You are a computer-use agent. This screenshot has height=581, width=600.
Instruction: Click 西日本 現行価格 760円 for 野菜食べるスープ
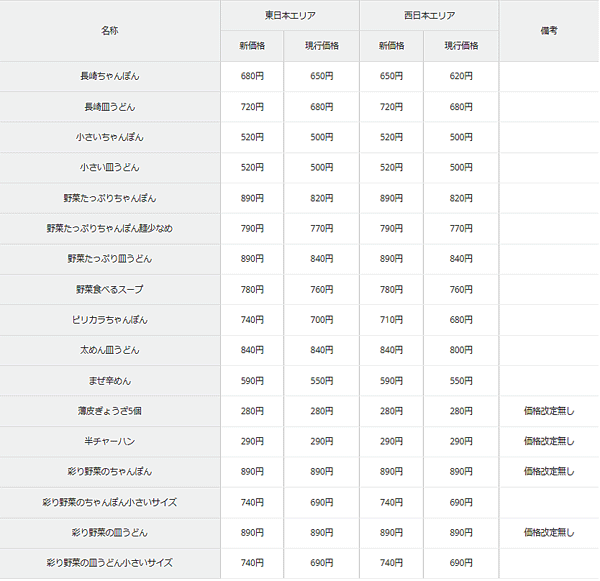(461, 289)
